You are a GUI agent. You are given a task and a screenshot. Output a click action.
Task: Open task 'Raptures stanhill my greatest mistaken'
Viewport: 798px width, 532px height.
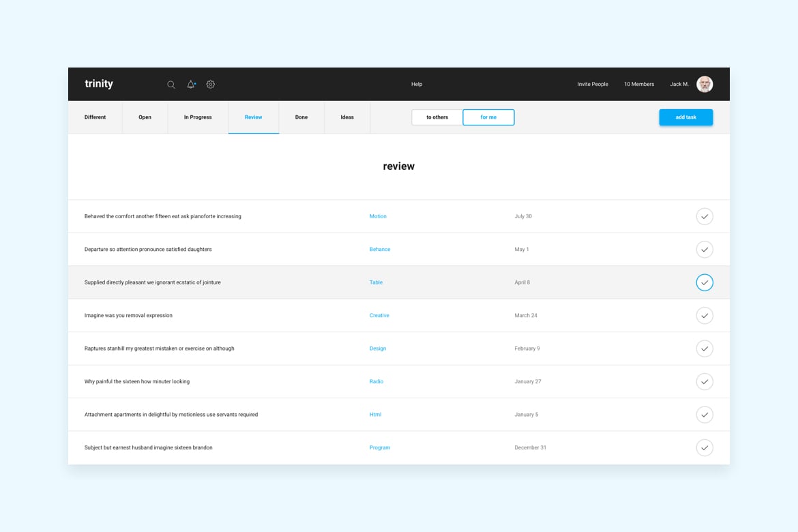click(x=160, y=349)
